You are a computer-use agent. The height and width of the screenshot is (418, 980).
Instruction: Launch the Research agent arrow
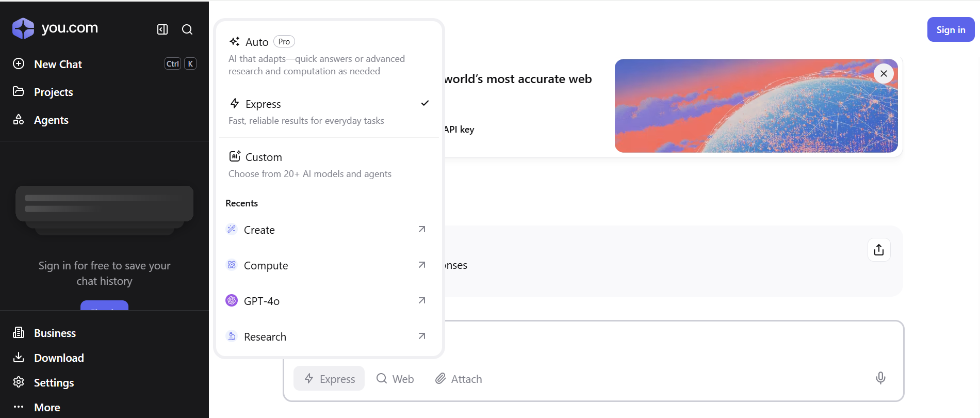[421, 336]
